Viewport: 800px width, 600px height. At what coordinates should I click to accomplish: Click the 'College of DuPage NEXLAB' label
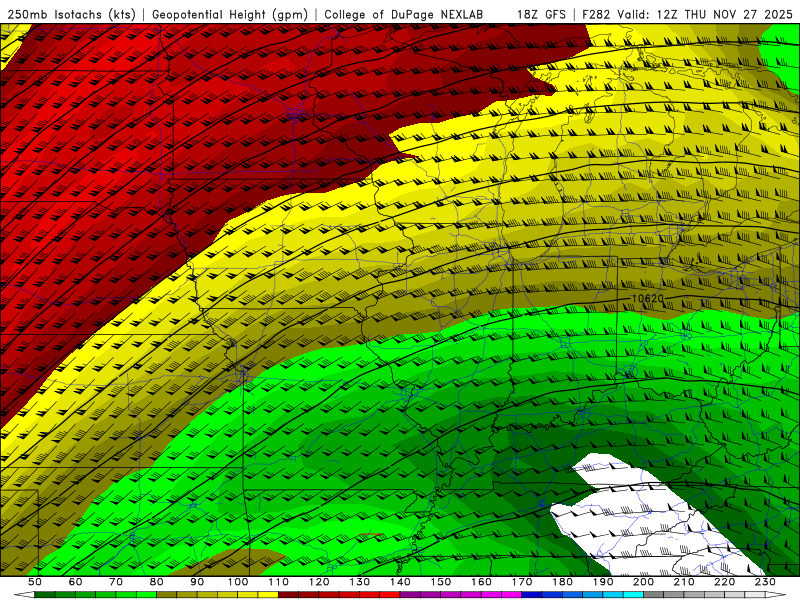(404, 15)
